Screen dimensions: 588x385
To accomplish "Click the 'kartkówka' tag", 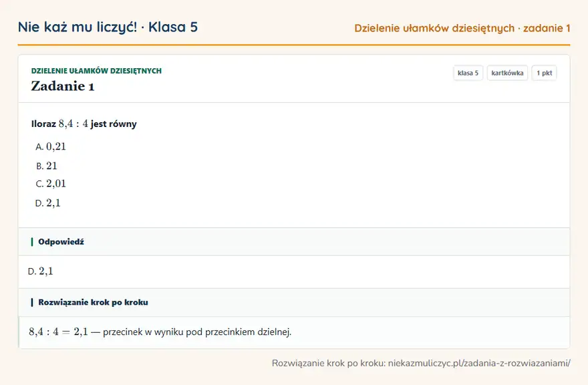I will click(507, 73).
